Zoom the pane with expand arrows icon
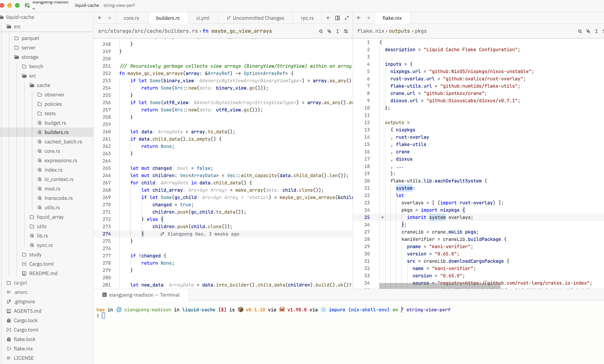The image size is (604, 364). (347, 18)
